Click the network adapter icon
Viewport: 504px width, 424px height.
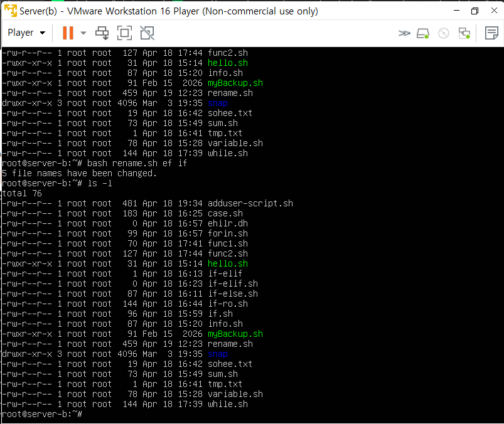pos(464,33)
